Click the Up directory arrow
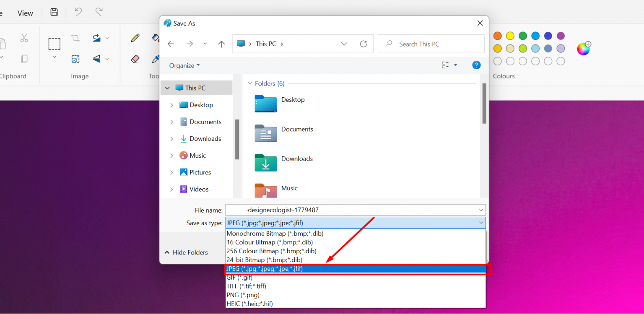644x314 pixels. [x=221, y=44]
